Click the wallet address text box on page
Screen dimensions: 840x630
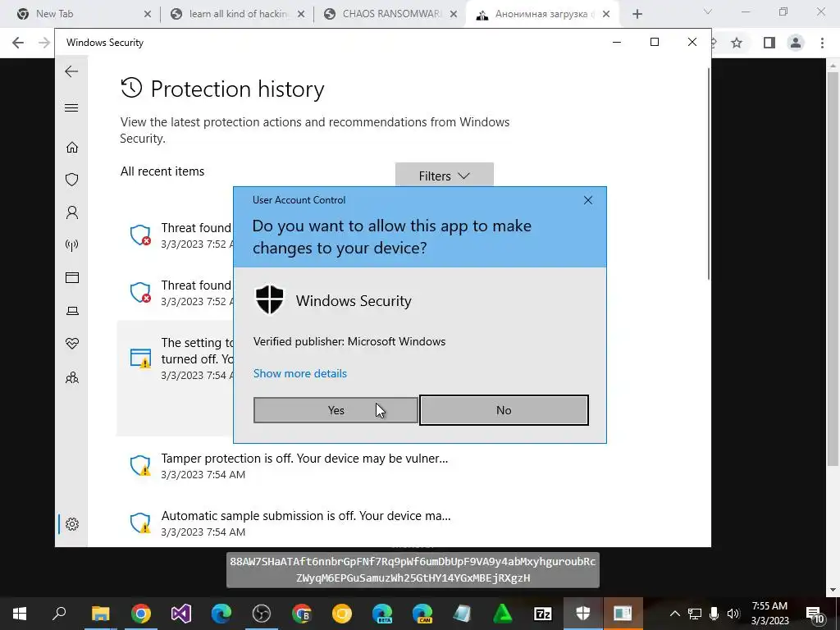[413, 569]
